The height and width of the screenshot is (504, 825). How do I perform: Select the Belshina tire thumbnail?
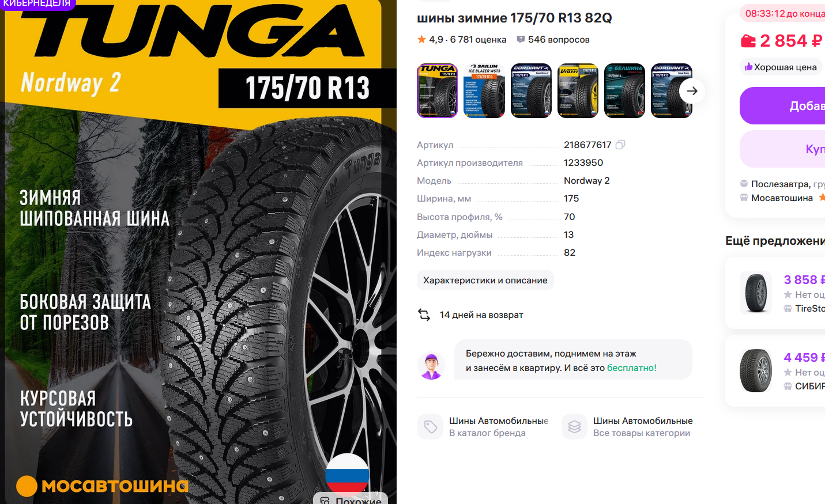click(624, 90)
